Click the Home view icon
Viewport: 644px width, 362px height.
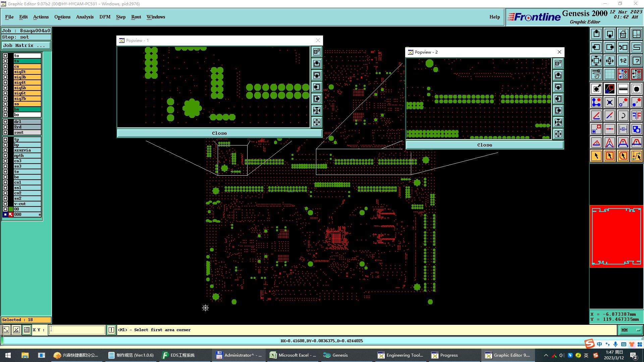(x=623, y=34)
